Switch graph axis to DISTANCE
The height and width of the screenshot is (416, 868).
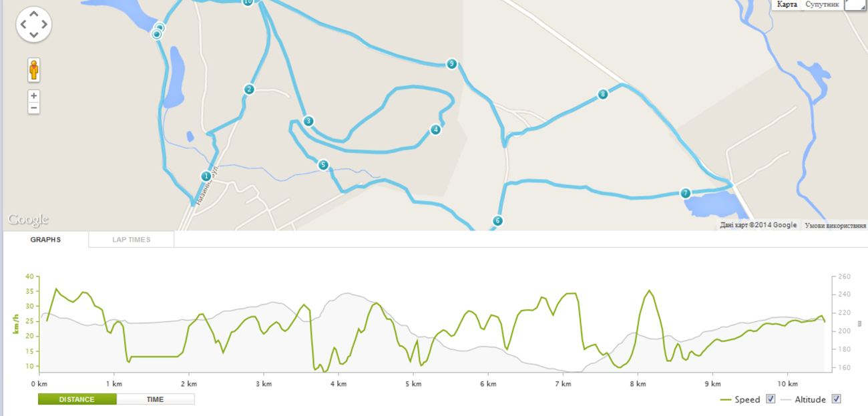tap(77, 399)
